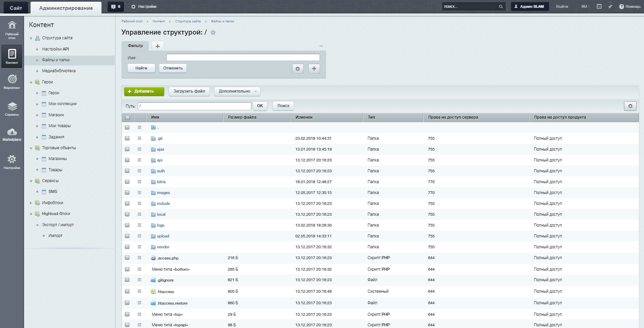This screenshot has width=644, height=328.
Task: Select the Контент sidebar section
Action: click(x=12, y=57)
